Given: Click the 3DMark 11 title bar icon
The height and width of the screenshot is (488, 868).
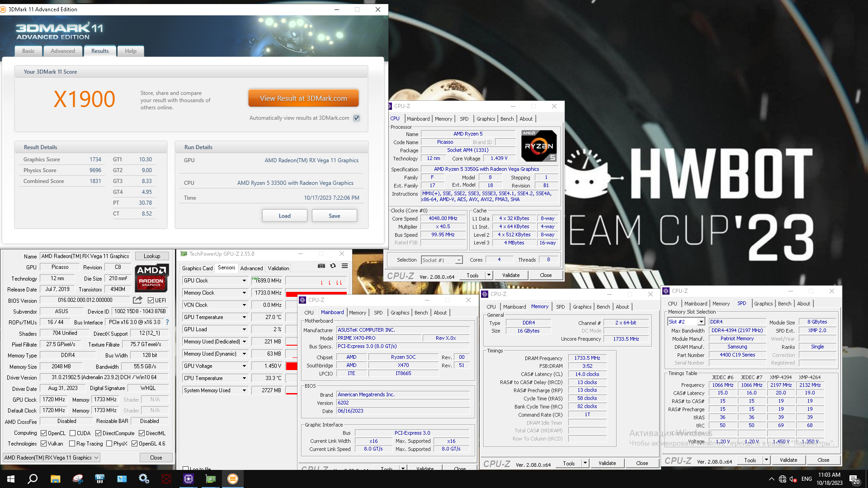Looking at the screenshot, I should click(x=4, y=9).
